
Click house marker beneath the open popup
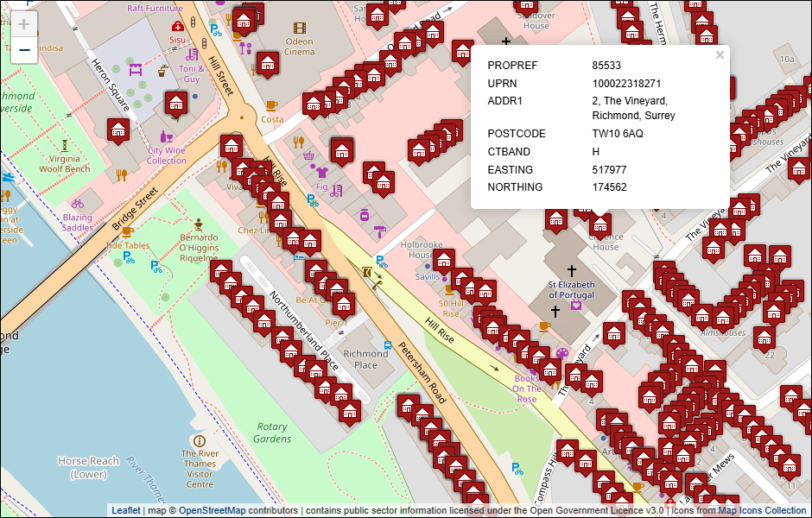pos(600,225)
